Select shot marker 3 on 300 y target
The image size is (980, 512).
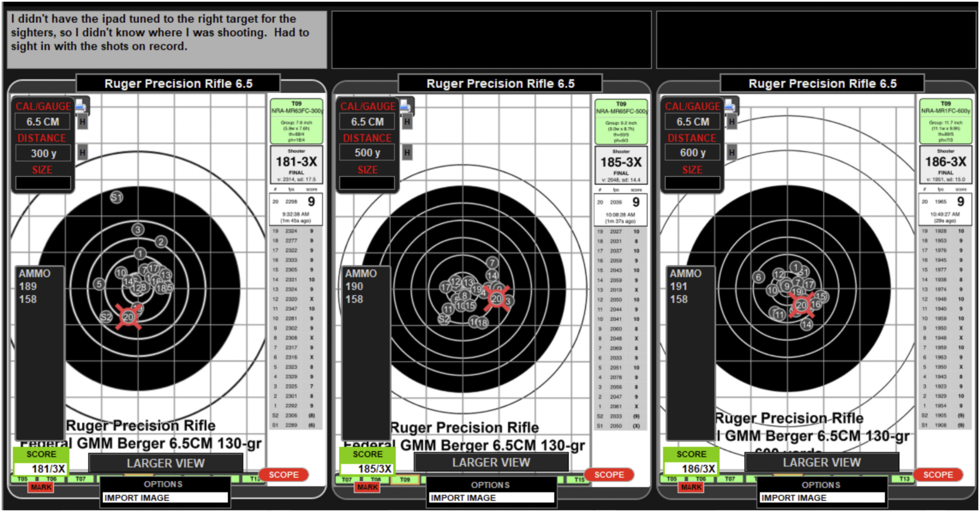pos(138,230)
